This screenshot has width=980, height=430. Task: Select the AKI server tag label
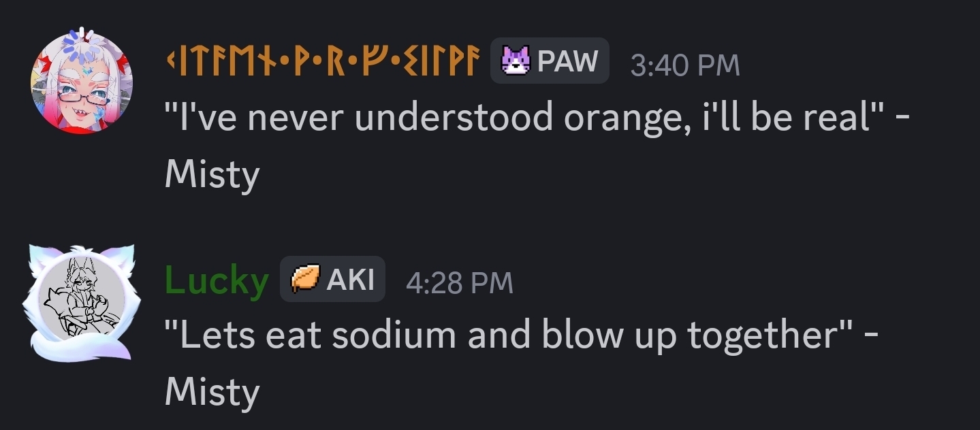pyautogui.click(x=350, y=280)
